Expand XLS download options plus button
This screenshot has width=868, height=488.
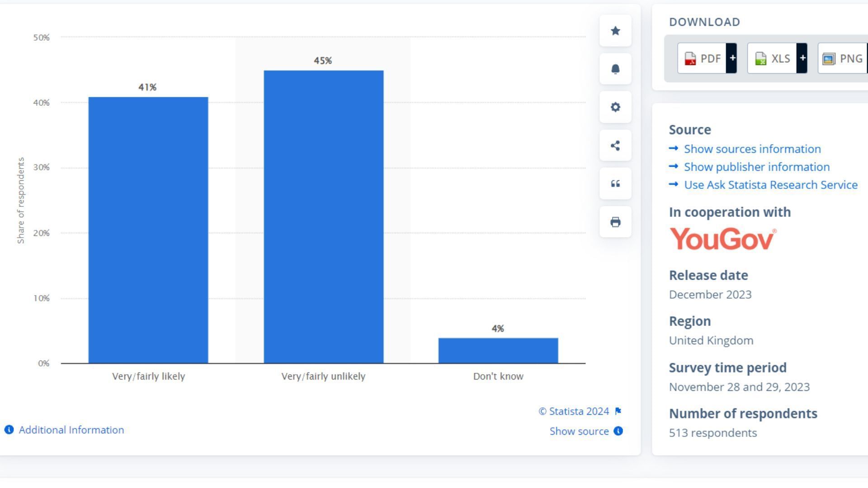point(802,58)
